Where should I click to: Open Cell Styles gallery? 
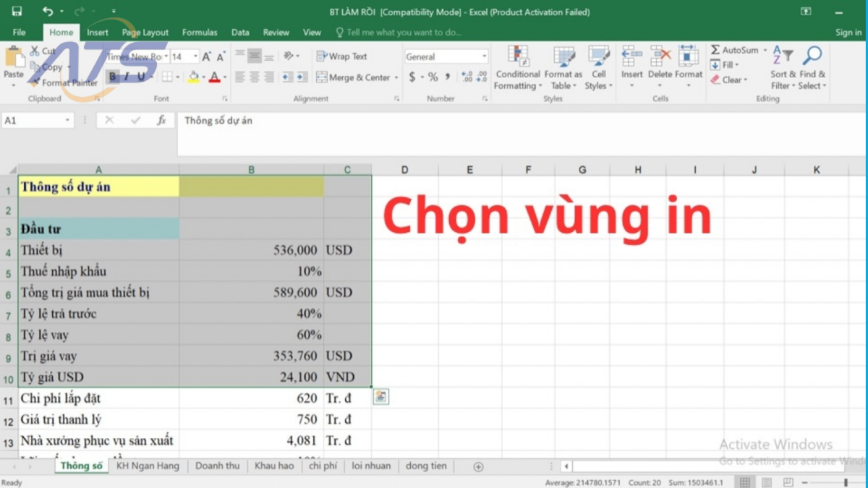[598, 66]
